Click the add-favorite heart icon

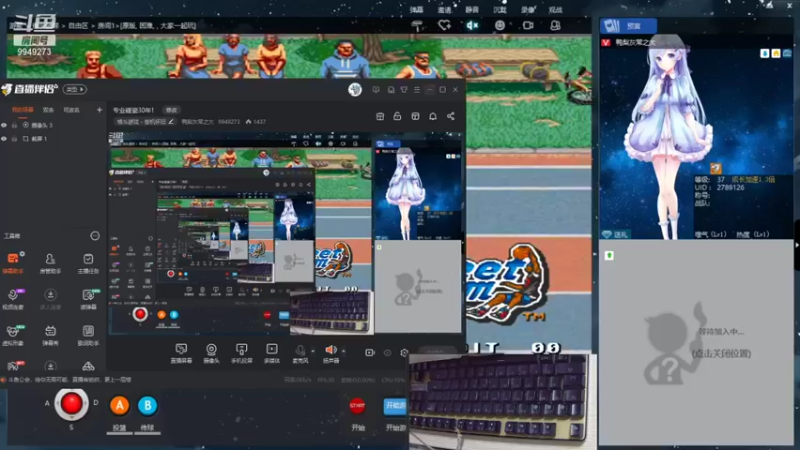pyautogui.click(x=444, y=25)
